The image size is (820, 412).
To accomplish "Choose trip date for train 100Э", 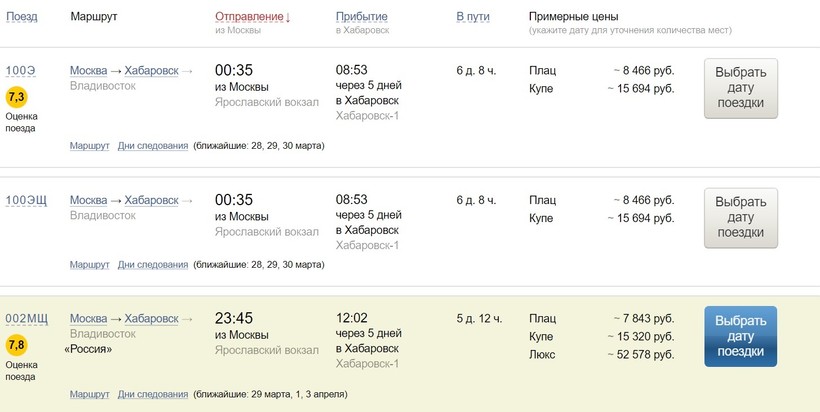I will pyautogui.click(x=741, y=88).
